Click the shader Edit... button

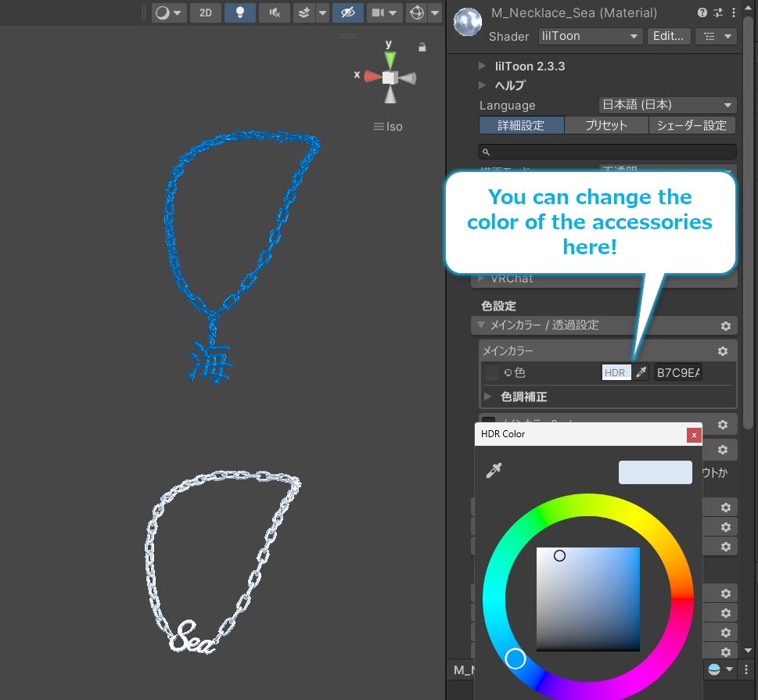668,36
